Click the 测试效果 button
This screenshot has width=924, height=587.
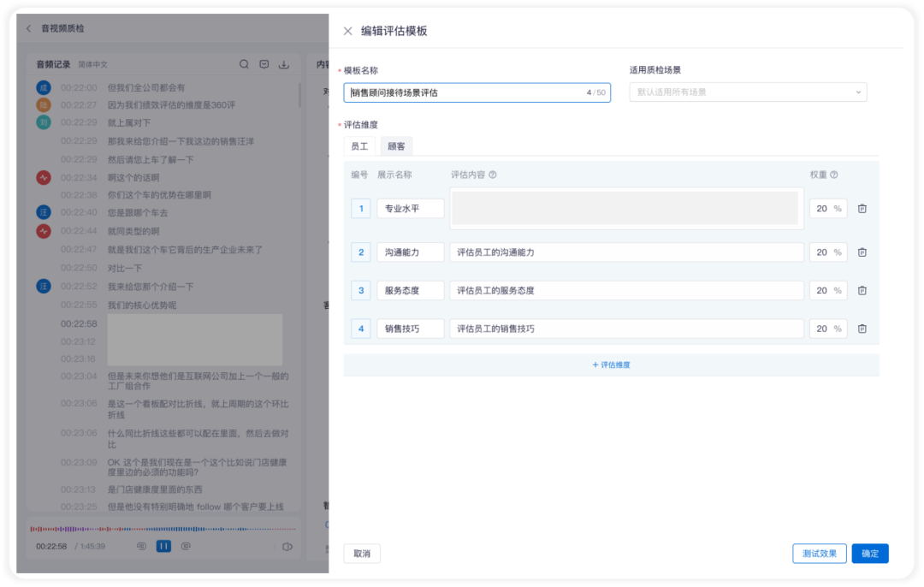pyautogui.click(x=819, y=554)
